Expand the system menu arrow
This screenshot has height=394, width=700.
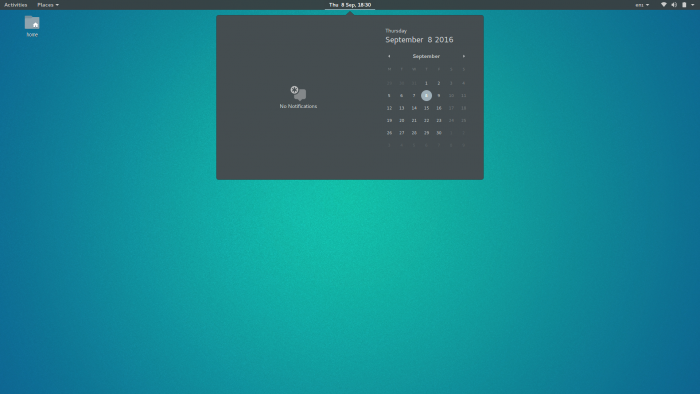pos(693,5)
